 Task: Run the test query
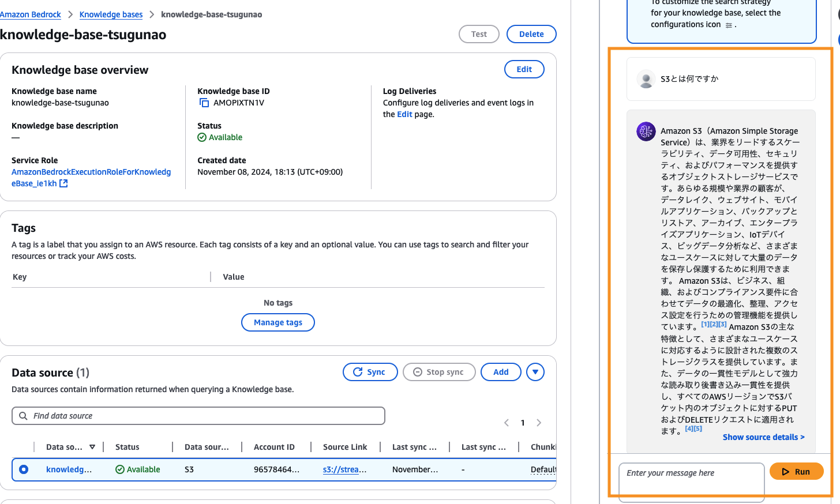[796, 472]
